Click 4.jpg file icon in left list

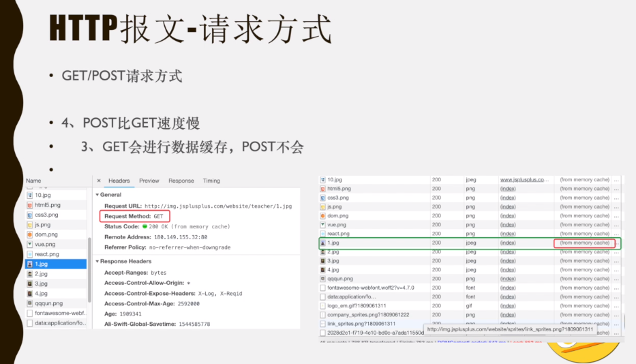[x=29, y=293]
